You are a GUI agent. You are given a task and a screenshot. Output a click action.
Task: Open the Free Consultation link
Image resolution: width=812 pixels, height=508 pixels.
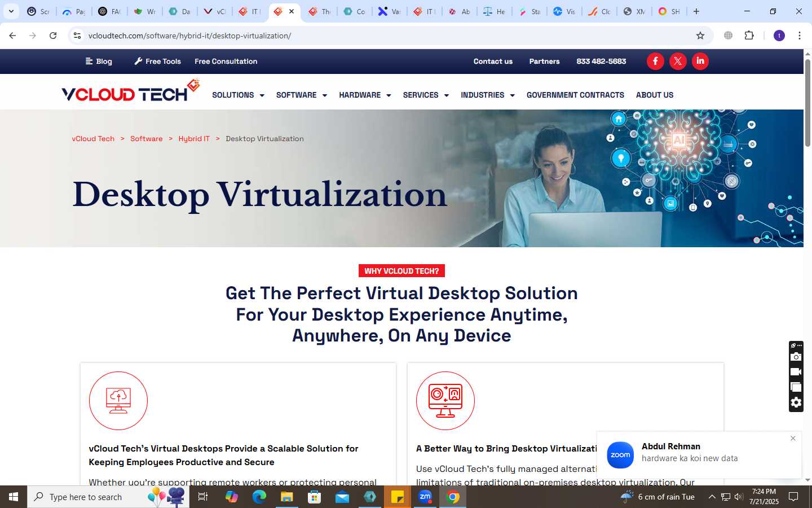point(226,62)
